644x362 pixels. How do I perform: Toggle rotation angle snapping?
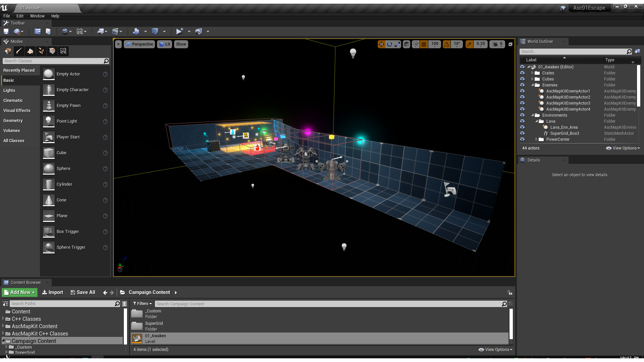tap(447, 44)
